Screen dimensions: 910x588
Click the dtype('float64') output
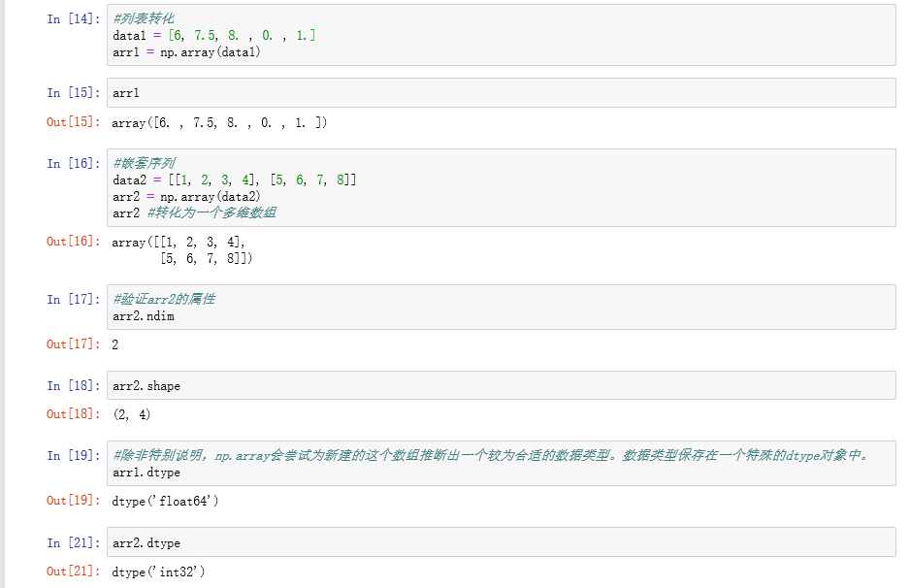pyautogui.click(x=166, y=501)
